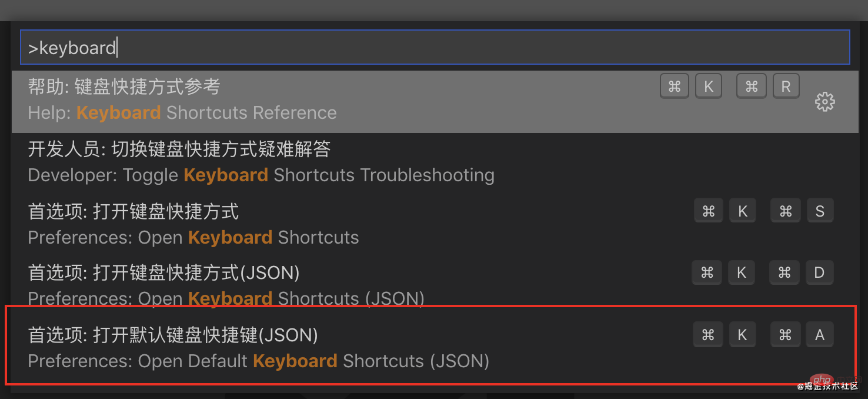
Task: Click the K badge in ⌘K ⌘D shortcut
Action: click(x=741, y=272)
